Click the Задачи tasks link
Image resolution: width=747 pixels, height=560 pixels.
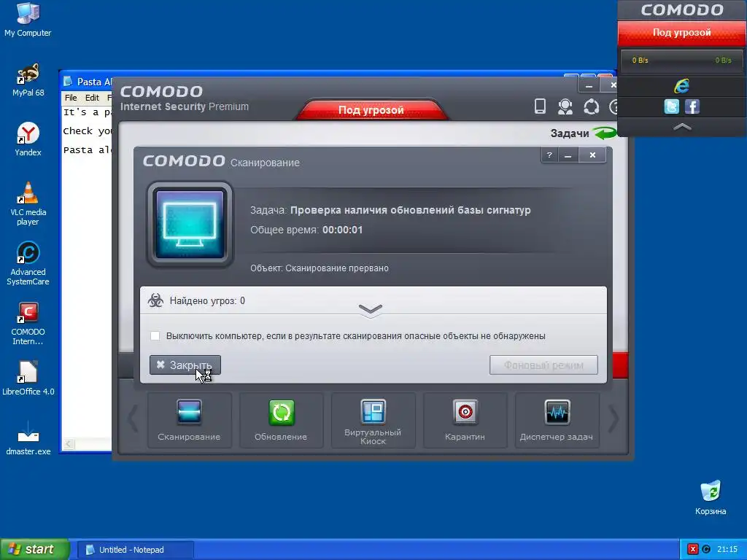point(570,133)
